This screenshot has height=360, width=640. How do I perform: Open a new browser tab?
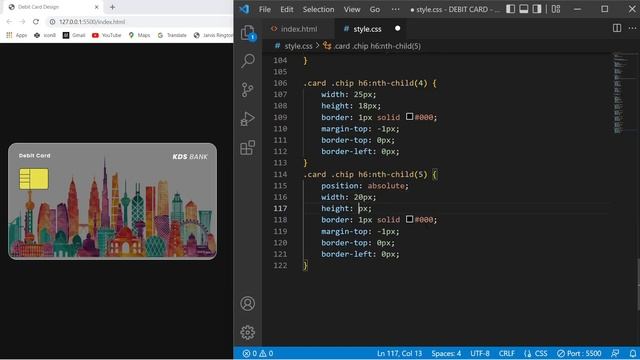coord(112,7)
